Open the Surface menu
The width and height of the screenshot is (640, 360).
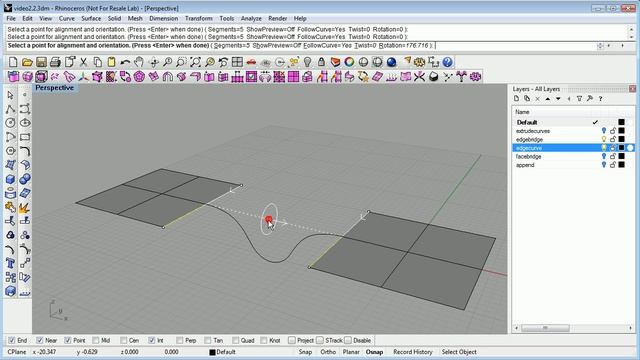tap(91, 18)
